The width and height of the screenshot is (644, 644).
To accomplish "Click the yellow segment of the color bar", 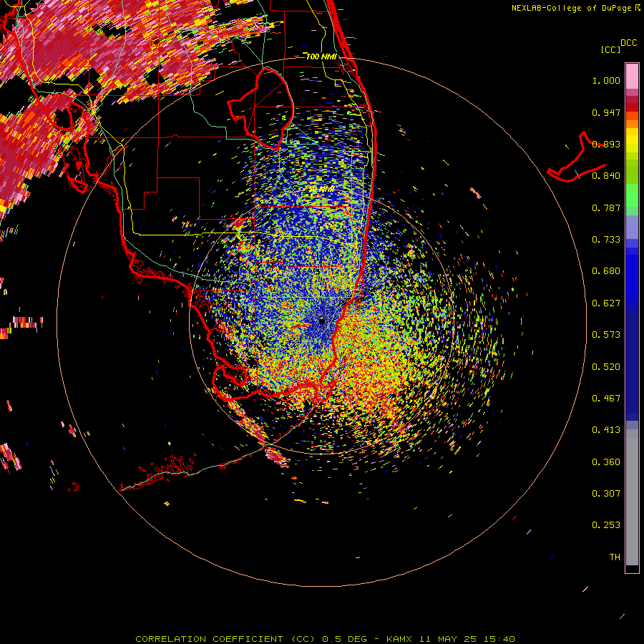I will (632, 140).
